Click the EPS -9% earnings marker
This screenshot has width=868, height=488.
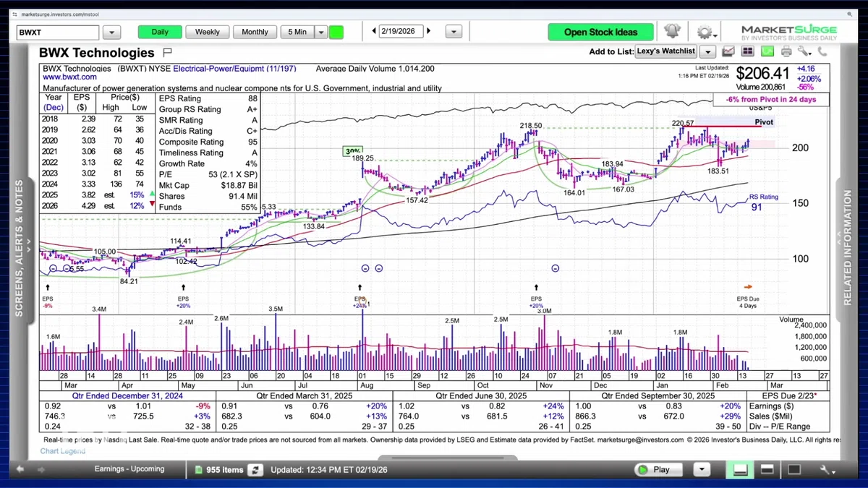[x=48, y=301]
